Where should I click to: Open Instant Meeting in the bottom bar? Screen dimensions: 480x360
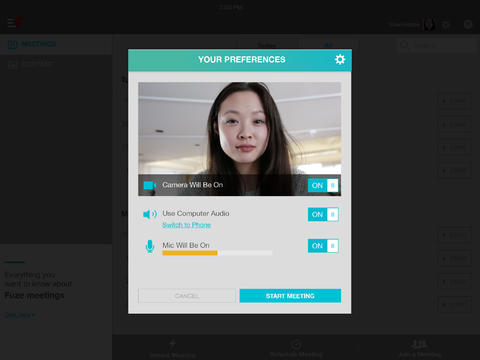(172, 348)
